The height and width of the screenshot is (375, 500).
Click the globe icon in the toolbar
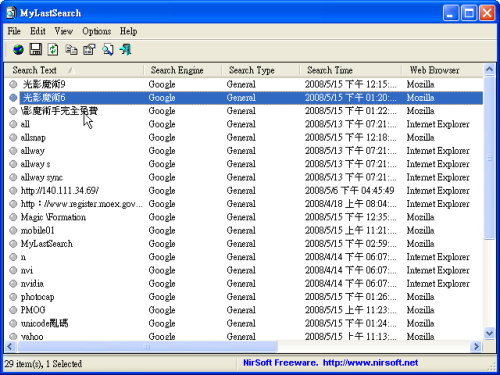pyautogui.click(x=18, y=50)
